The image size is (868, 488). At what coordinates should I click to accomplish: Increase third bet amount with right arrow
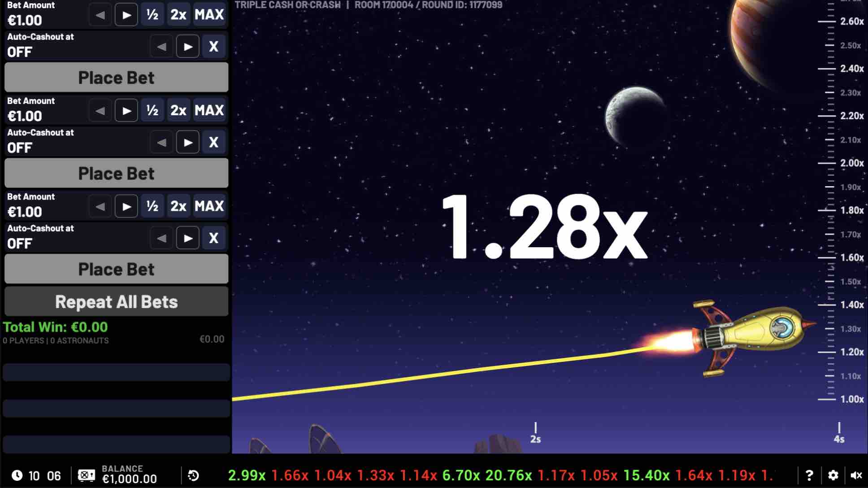[x=126, y=206]
